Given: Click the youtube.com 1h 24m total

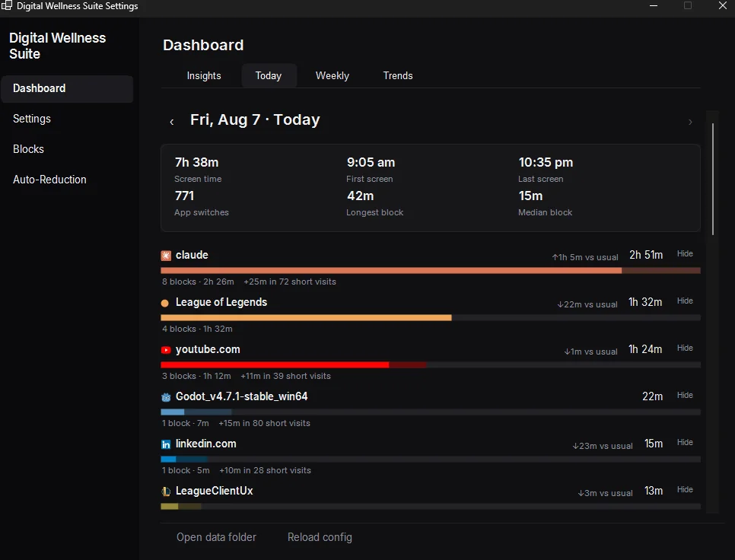Looking at the screenshot, I should coord(645,349).
